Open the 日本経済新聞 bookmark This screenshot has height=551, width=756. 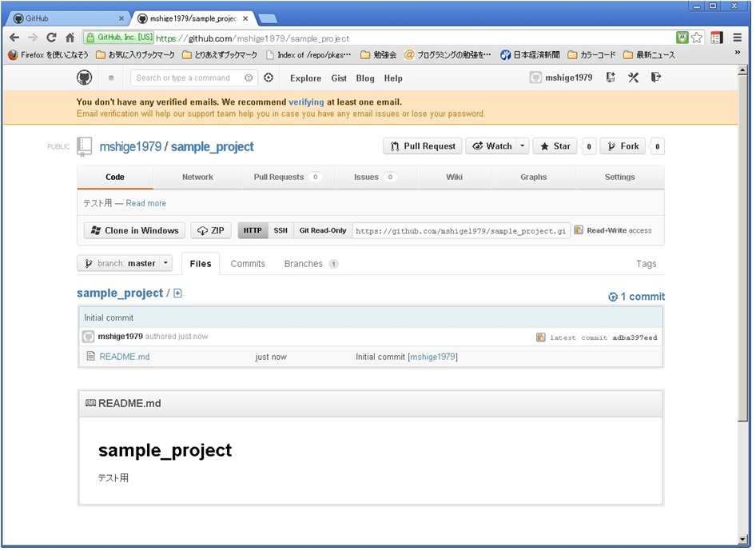[x=531, y=54]
